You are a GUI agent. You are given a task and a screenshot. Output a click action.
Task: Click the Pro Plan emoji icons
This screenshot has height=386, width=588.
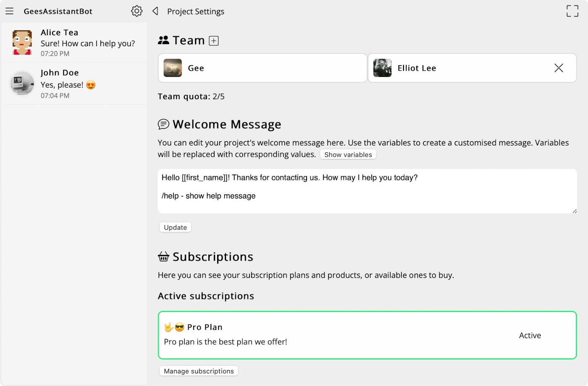pos(174,327)
